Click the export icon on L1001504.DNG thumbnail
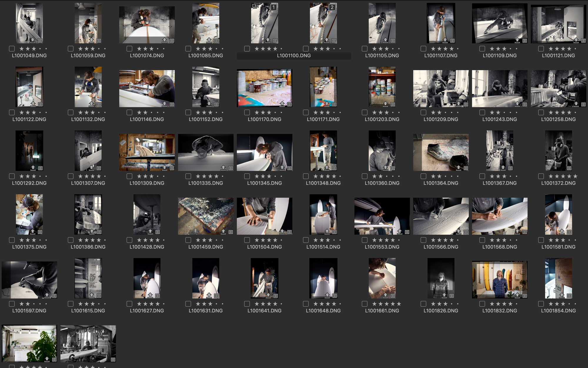The width and height of the screenshot is (588, 368). tap(282, 232)
